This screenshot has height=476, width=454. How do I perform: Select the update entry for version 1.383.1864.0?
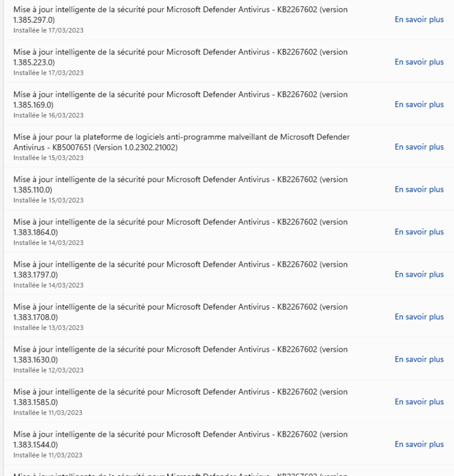coord(181,227)
